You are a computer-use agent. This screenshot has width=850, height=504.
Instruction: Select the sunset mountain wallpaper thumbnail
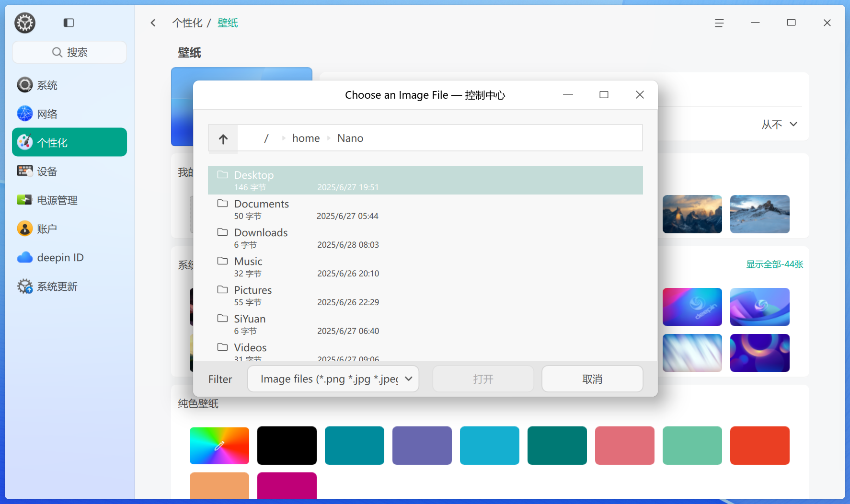[692, 214]
